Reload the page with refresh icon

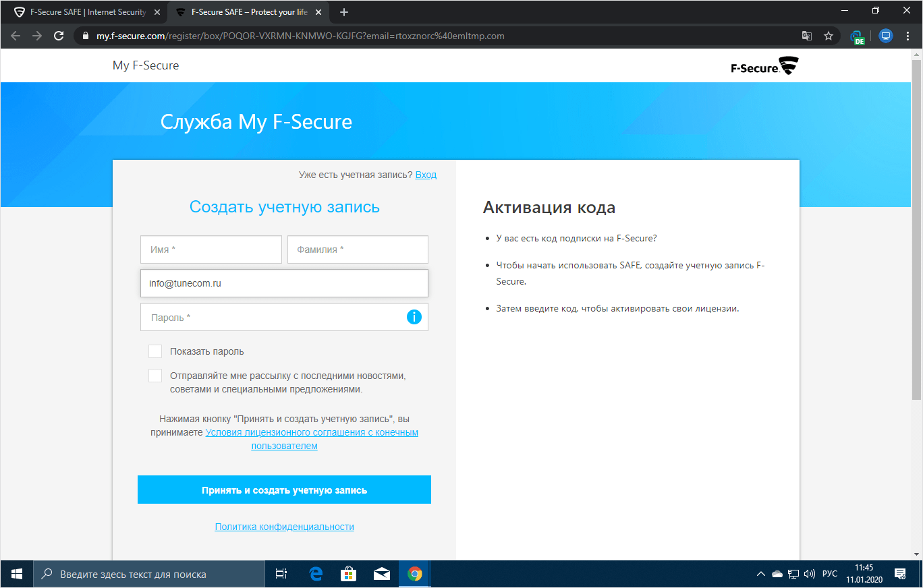(x=59, y=36)
